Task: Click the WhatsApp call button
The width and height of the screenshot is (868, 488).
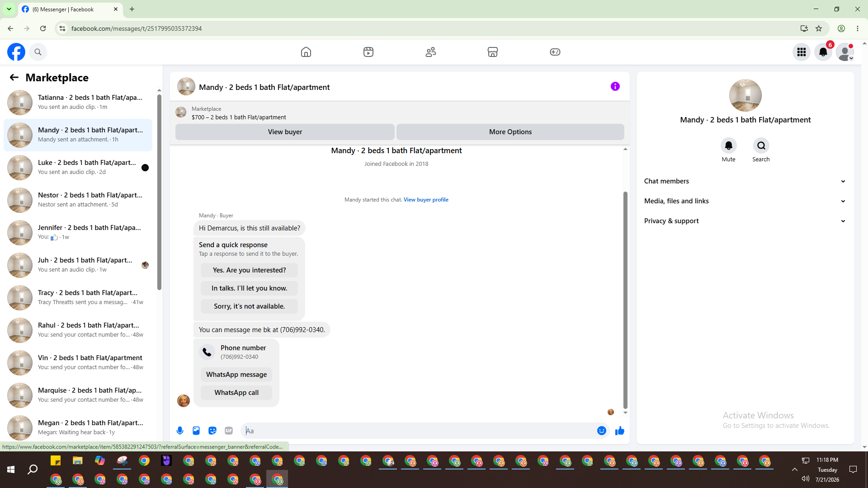Action: tap(236, 393)
